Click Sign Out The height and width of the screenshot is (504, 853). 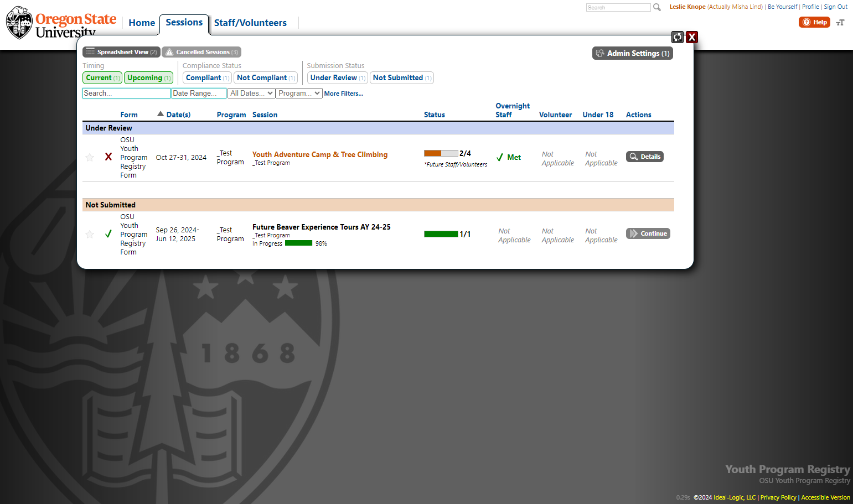[x=836, y=7]
